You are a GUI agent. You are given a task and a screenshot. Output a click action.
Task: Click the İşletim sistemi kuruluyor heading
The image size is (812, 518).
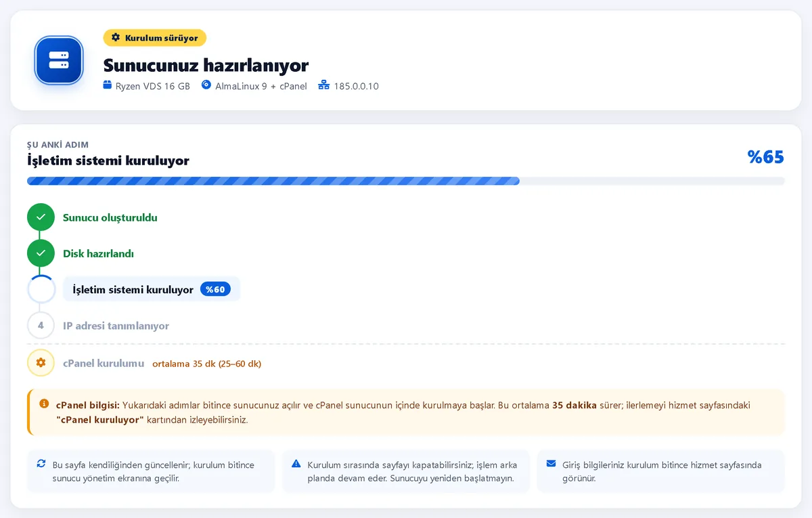[108, 160]
